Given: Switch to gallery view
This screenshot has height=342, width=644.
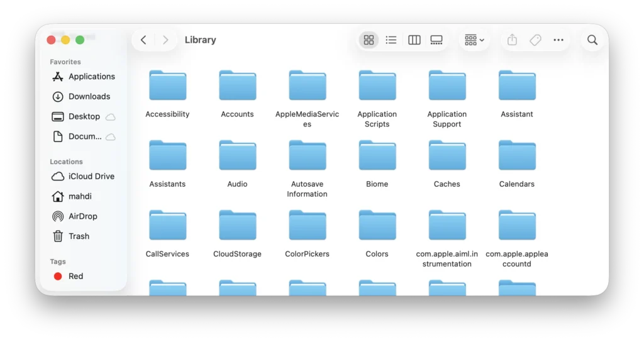Looking at the screenshot, I should point(436,40).
